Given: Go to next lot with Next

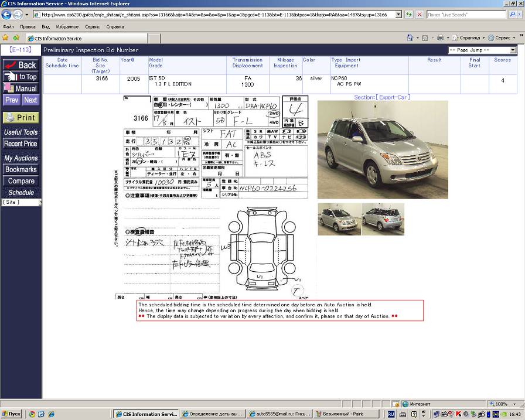Looking at the screenshot, I should pyautogui.click(x=30, y=100).
